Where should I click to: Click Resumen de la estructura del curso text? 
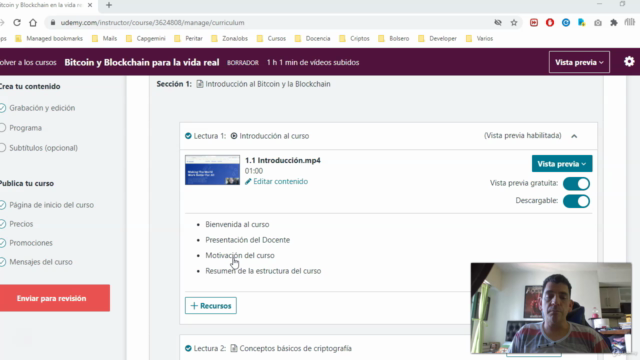click(x=263, y=271)
